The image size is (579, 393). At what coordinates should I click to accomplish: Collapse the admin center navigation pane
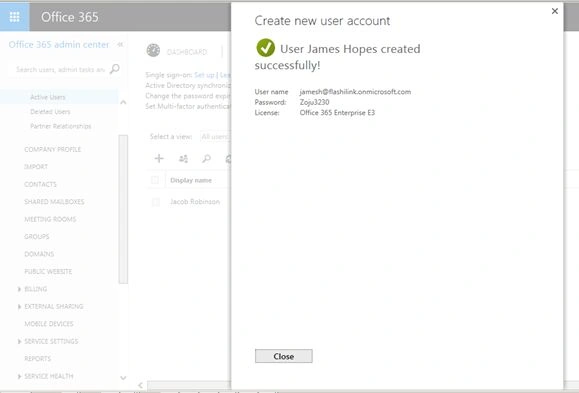pos(120,45)
